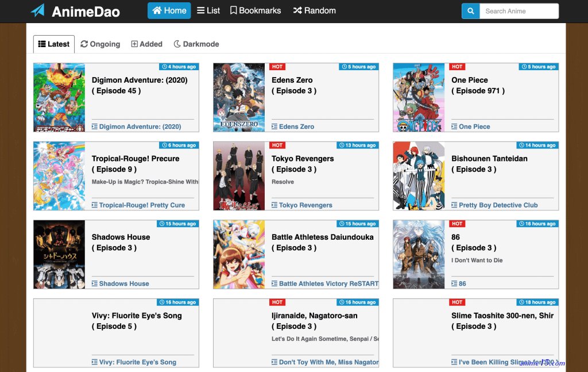This screenshot has height=372, width=588.
Task: Open Slime Taoshite 300-nen Episode 3 title
Action: coord(502,321)
